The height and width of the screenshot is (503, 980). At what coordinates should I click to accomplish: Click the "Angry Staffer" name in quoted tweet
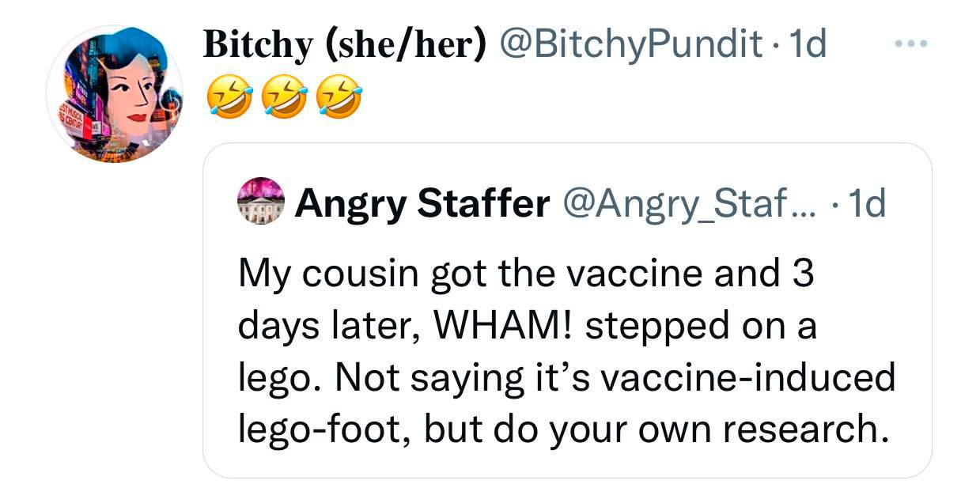pyautogui.click(x=422, y=205)
